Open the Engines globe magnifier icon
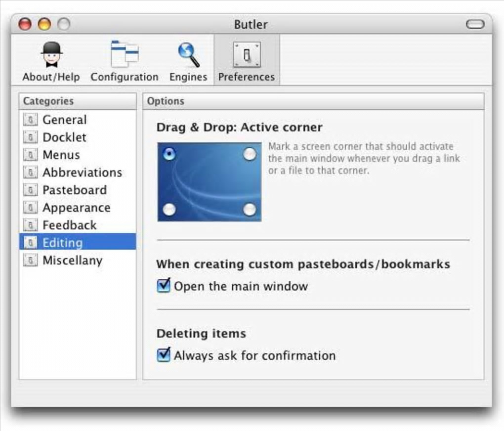The height and width of the screenshot is (431, 504). [188, 55]
